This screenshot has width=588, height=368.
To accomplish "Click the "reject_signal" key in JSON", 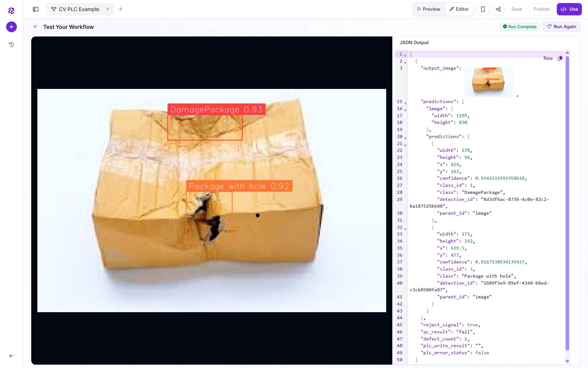I will tap(441, 325).
